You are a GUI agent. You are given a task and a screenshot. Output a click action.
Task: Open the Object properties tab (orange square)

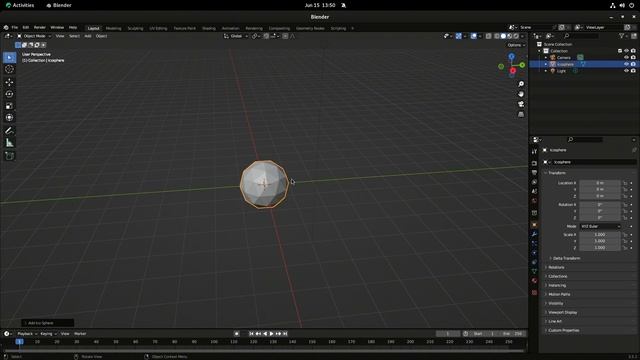tap(534, 224)
